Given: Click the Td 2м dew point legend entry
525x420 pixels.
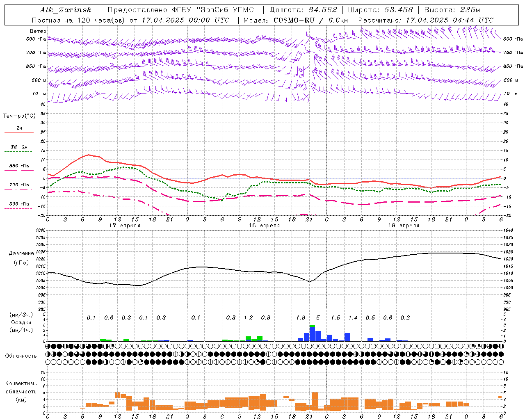Looking at the screenshot, I should coord(19,147).
